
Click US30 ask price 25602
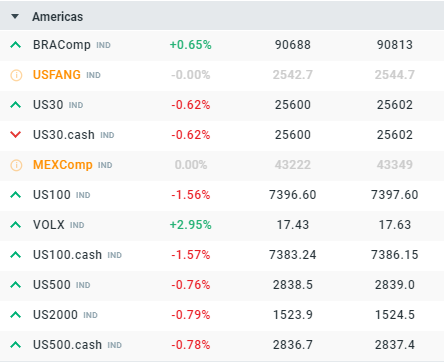tap(395, 105)
